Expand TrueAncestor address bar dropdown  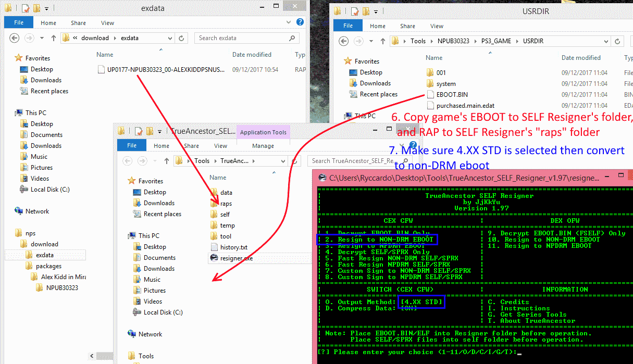283,161
